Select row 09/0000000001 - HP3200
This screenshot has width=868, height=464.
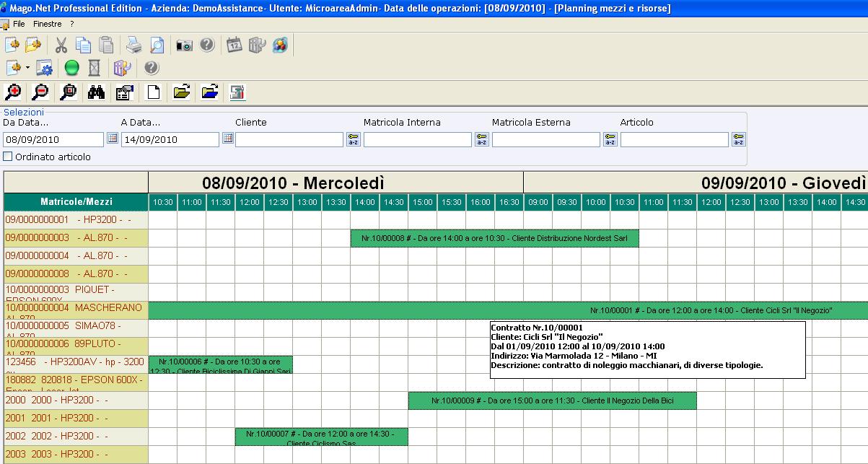[76, 220]
